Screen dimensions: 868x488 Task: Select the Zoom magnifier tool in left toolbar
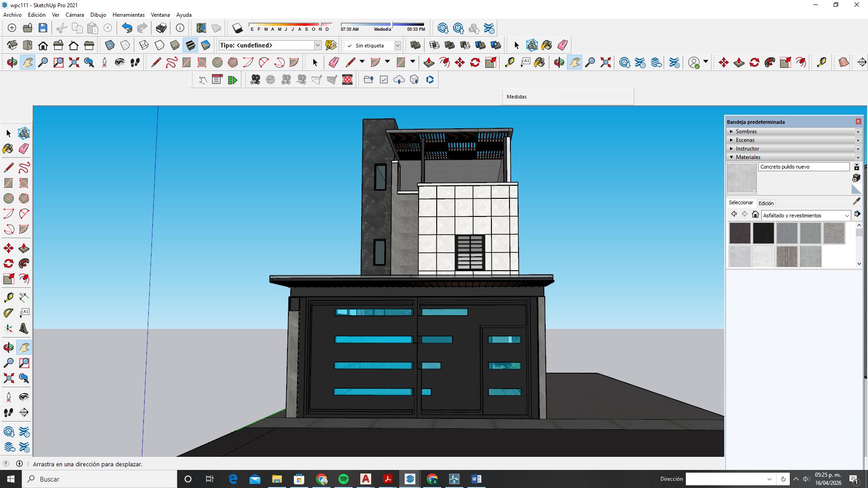[8, 363]
